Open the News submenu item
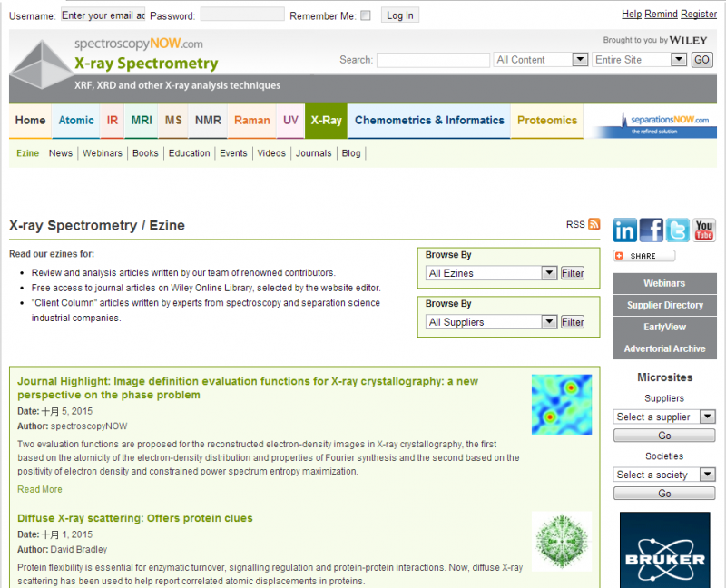 pos(61,153)
